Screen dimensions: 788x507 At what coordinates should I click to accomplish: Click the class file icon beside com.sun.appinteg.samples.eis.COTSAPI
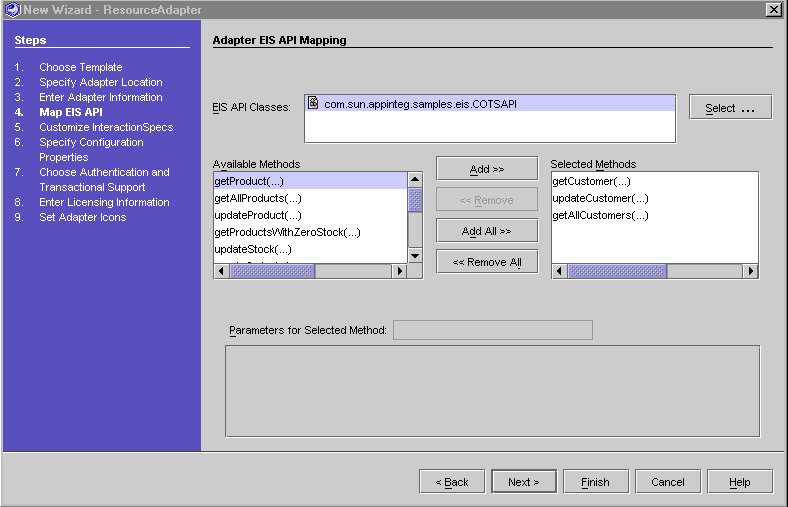tap(313, 103)
